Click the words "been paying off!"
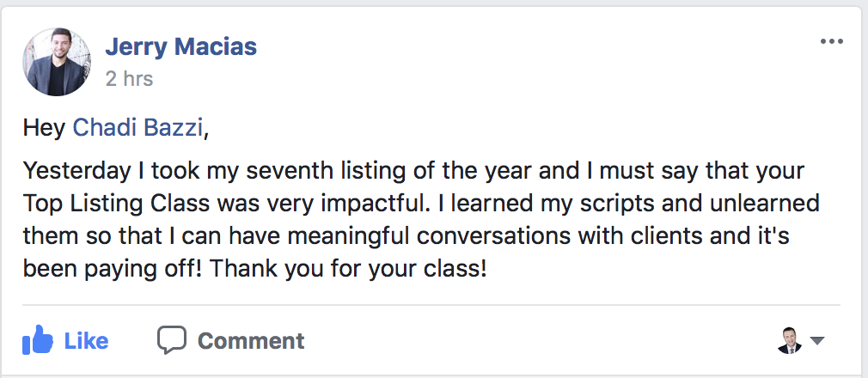 (113, 269)
